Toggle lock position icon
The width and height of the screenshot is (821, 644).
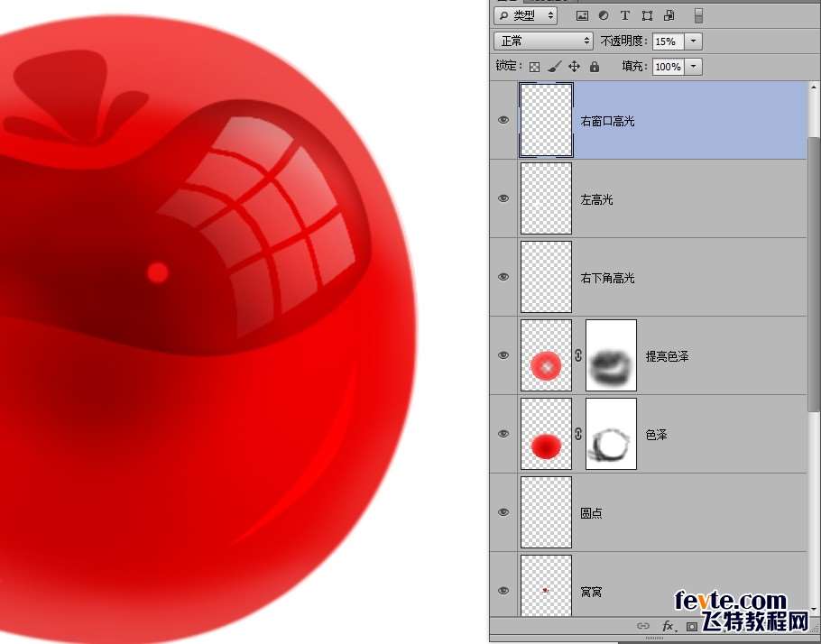click(x=574, y=67)
